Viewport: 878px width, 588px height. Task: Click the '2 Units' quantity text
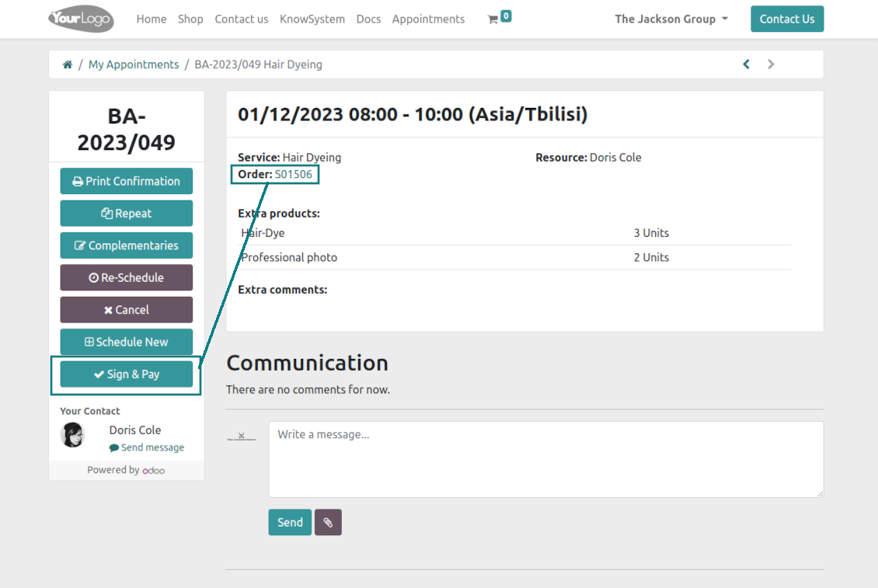pyautogui.click(x=651, y=258)
